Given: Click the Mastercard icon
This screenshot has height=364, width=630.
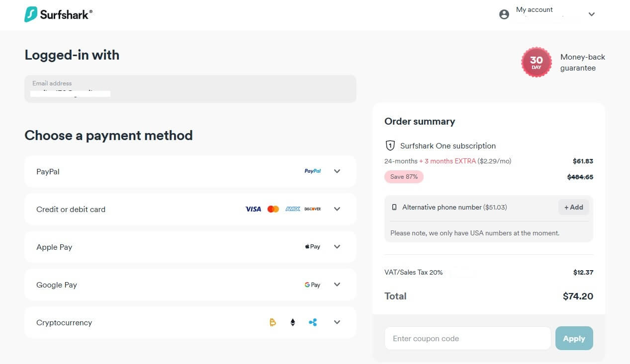Looking at the screenshot, I should (273, 209).
